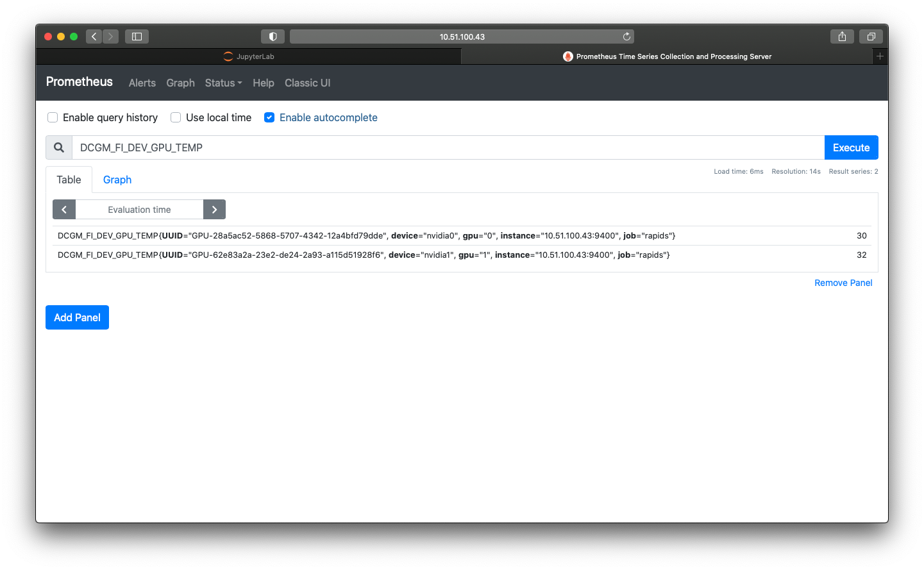
Task: Click the value 32 in results
Action: tap(862, 255)
